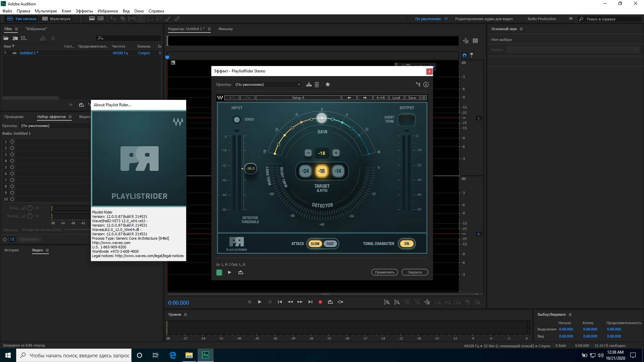Open effect info icon in PlaylistRider window

click(426, 84)
